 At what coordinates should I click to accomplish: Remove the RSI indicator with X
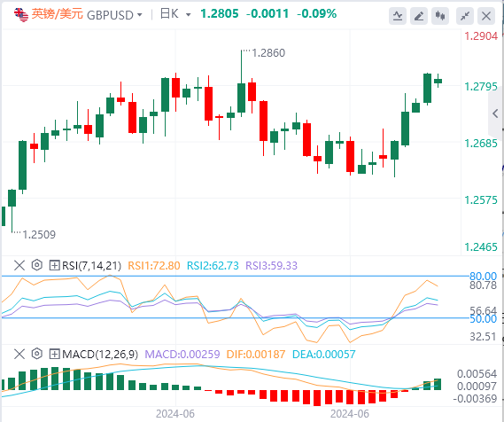(19, 266)
